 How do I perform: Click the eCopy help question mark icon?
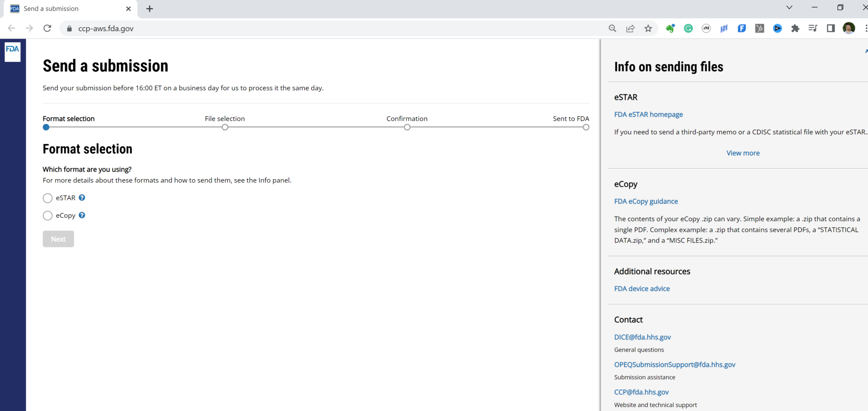click(x=82, y=215)
